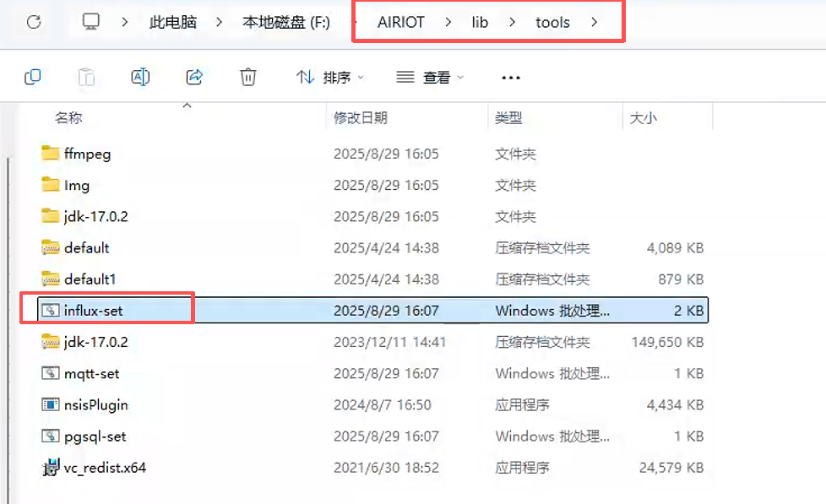Click the left pane vertical scrollbar
Screen dimensions: 826x504
pos(8,329)
